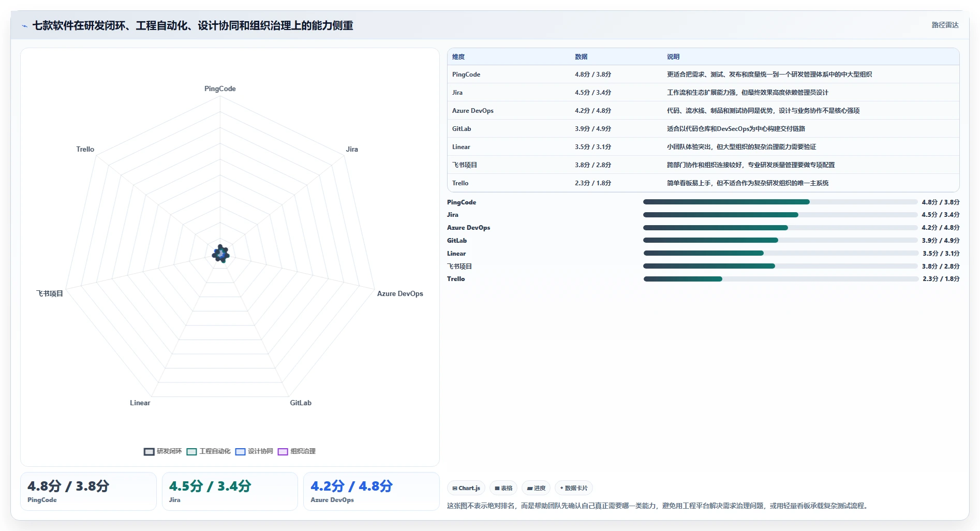
Task: Click the PingCode cell in the table
Action: 466,75
